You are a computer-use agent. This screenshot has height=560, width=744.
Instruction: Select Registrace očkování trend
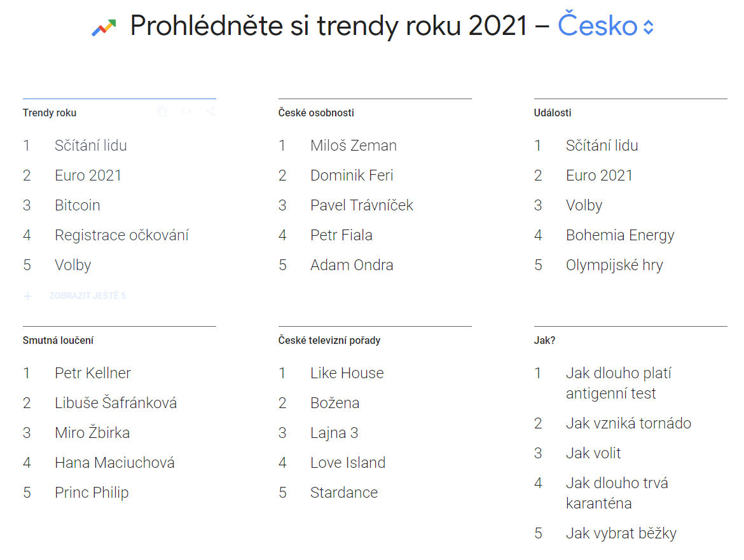tap(121, 235)
